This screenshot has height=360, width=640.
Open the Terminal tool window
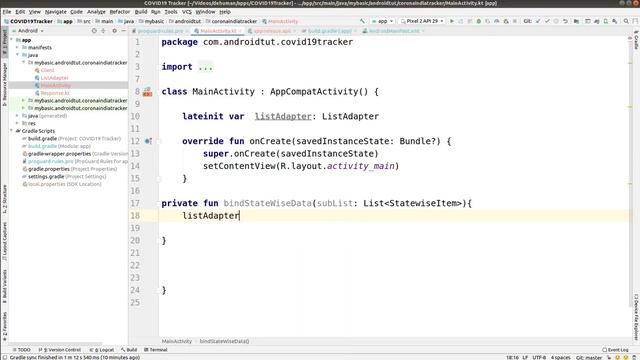pyautogui.click(x=156, y=350)
